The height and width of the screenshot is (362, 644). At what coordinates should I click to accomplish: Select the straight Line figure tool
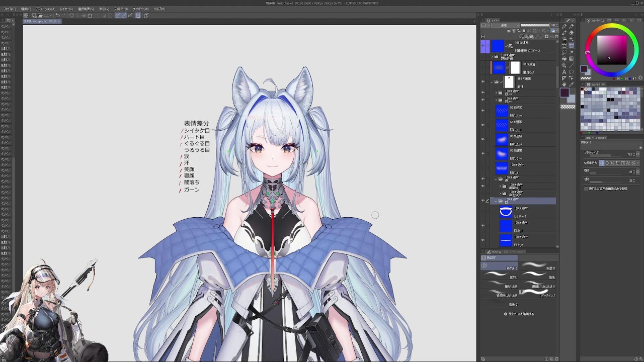pyautogui.click(x=571, y=65)
